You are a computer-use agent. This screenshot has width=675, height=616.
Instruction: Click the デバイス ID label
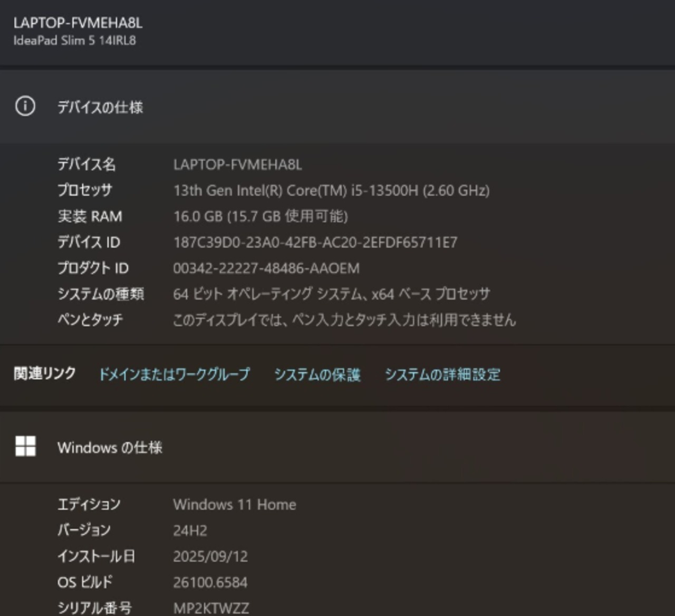pos(89,242)
